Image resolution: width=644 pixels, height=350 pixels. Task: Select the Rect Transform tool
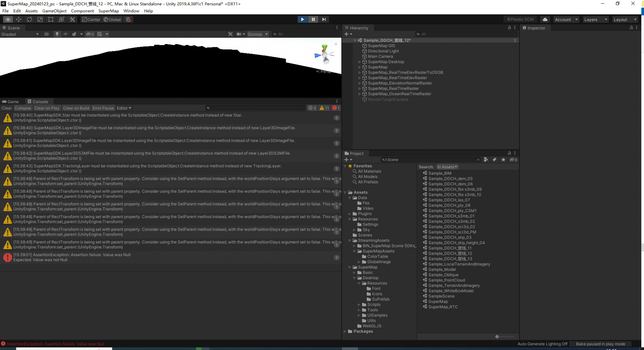pyautogui.click(x=51, y=19)
